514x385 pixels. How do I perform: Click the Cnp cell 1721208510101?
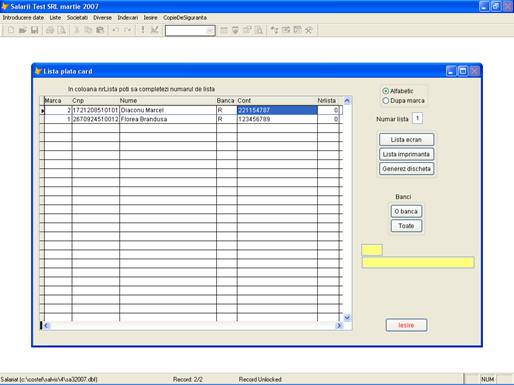(96, 110)
